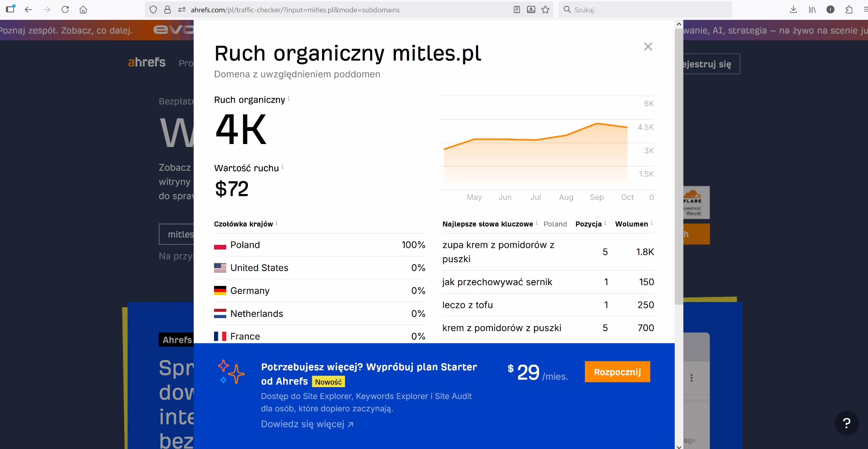The height and width of the screenshot is (449, 868).
Task: Click the Germany country name
Action: coord(250,291)
